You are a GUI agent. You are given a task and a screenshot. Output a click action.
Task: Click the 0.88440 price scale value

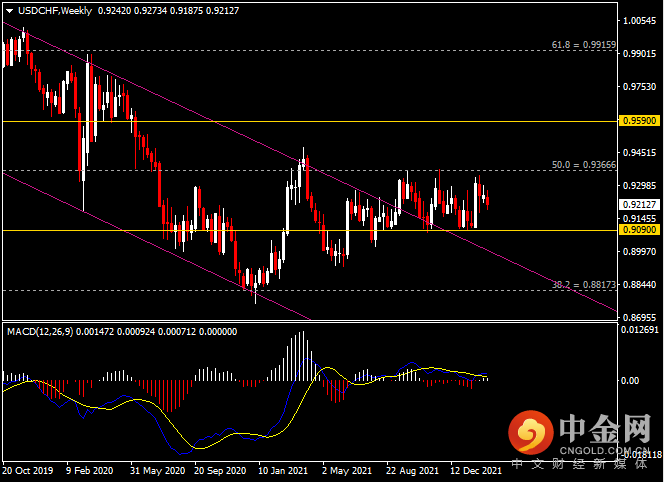pos(640,284)
